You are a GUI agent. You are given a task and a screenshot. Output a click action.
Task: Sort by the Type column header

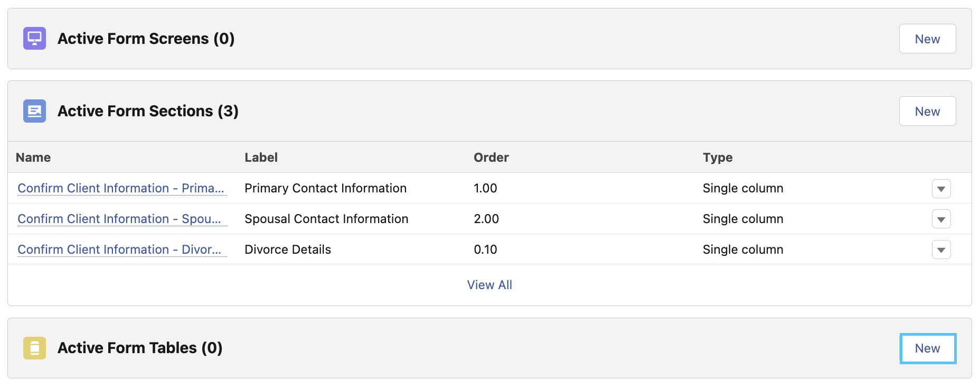718,158
